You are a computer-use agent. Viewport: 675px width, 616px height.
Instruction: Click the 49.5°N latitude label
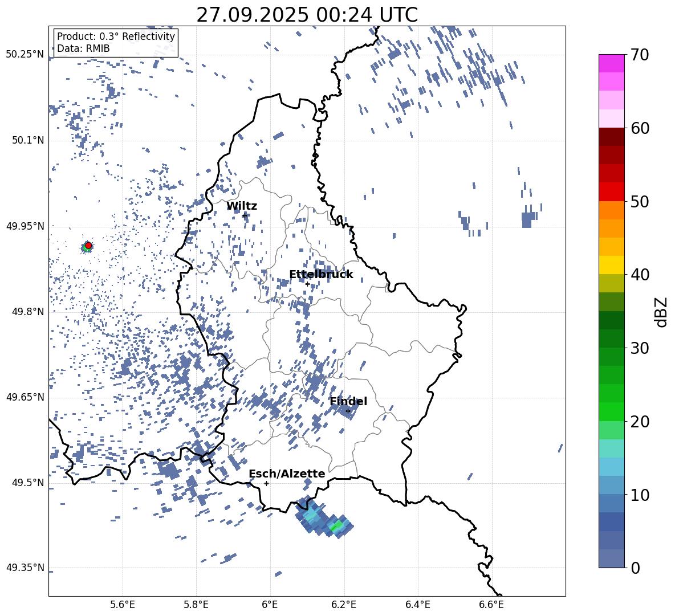[x=27, y=482]
